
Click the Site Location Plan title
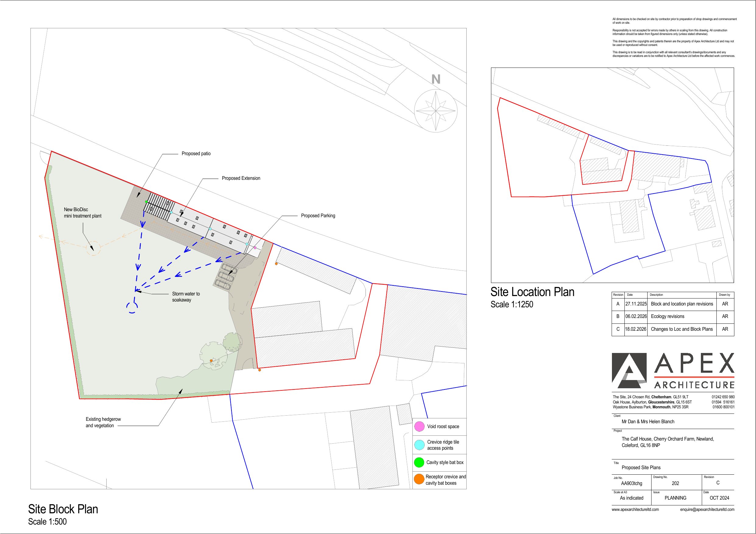(532, 292)
